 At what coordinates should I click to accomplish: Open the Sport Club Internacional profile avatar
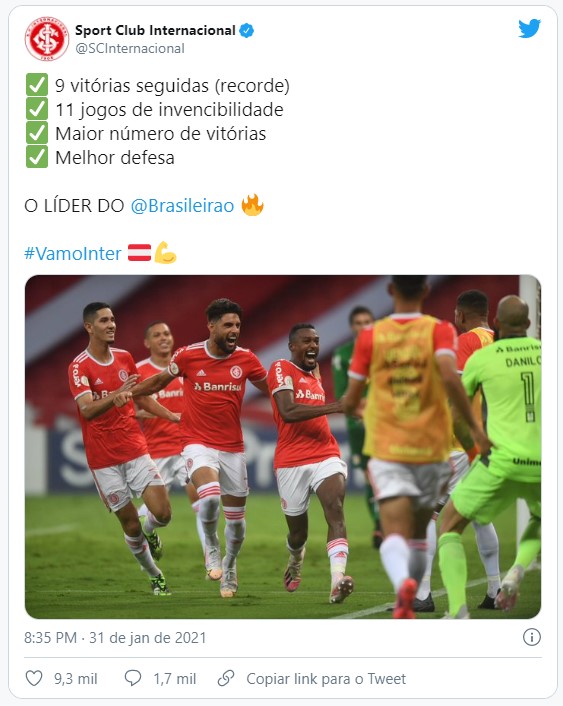pyautogui.click(x=47, y=39)
